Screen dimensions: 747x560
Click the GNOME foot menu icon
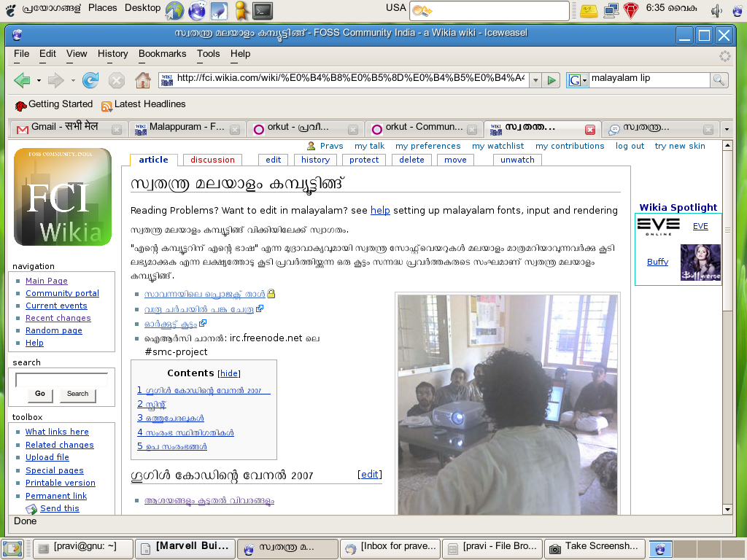[x=11, y=9]
